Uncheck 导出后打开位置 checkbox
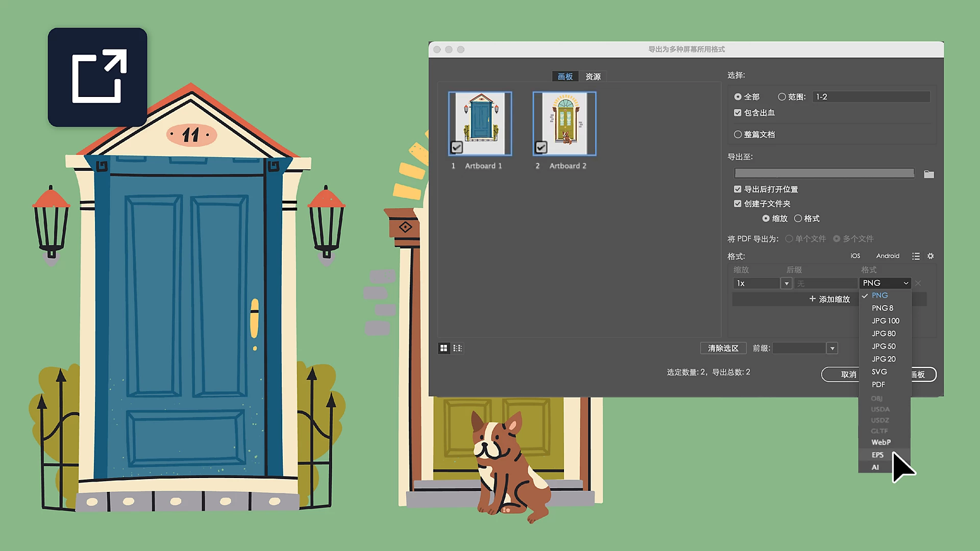 [x=738, y=189]
